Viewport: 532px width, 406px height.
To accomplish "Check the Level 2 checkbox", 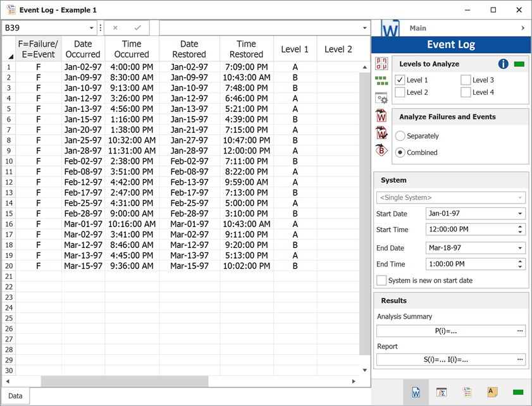I will point(400,92).
